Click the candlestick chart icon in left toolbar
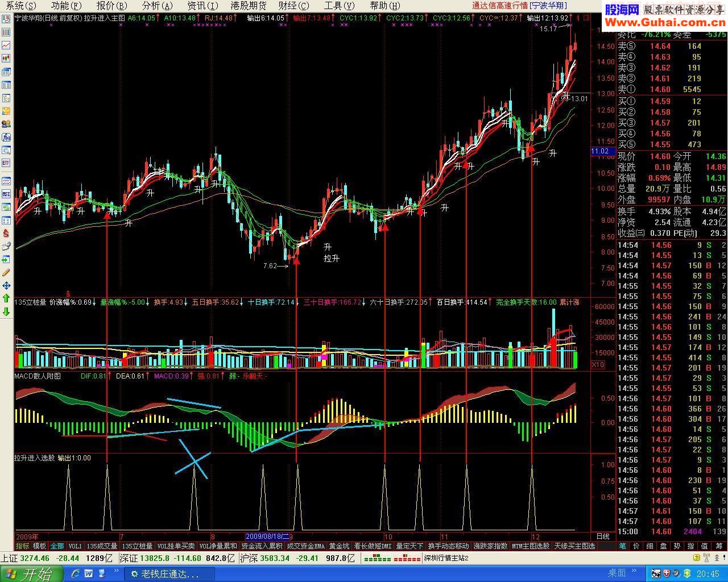 [x=6, y=58]
